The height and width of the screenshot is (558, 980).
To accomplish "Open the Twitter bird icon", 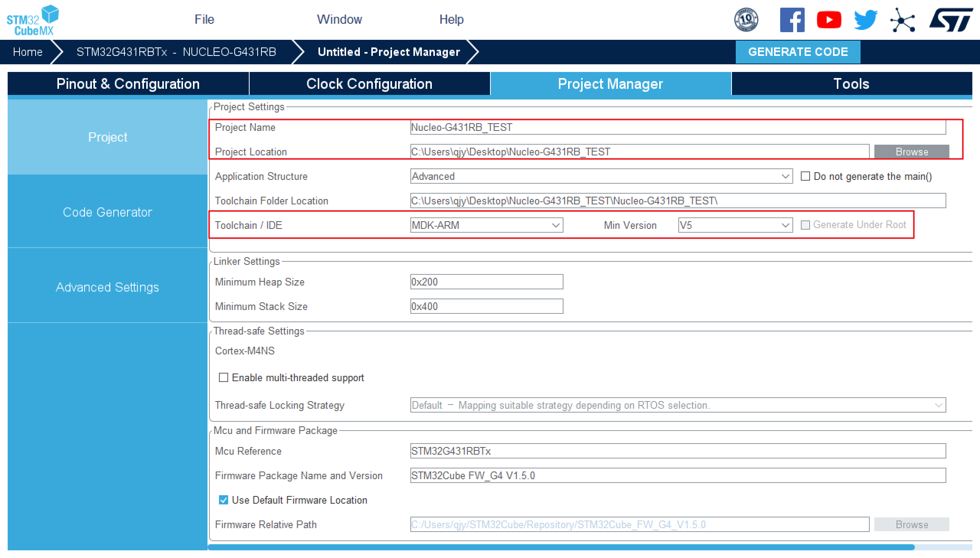I will coord(866,20).
